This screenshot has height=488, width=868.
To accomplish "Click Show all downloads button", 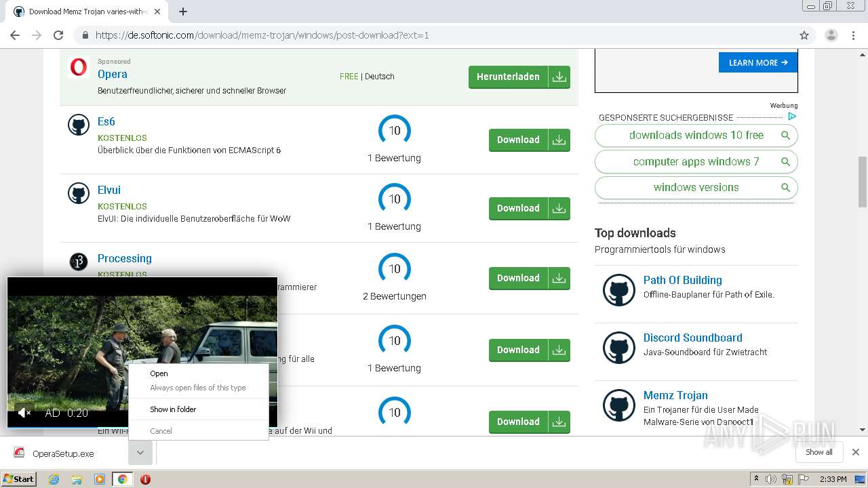I will (x=818, y=452).
